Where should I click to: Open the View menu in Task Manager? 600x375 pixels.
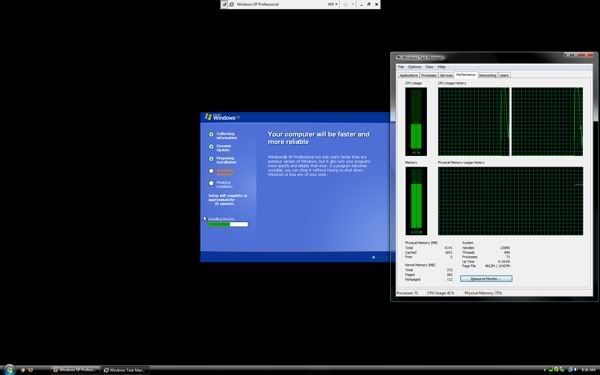(429, 67)
